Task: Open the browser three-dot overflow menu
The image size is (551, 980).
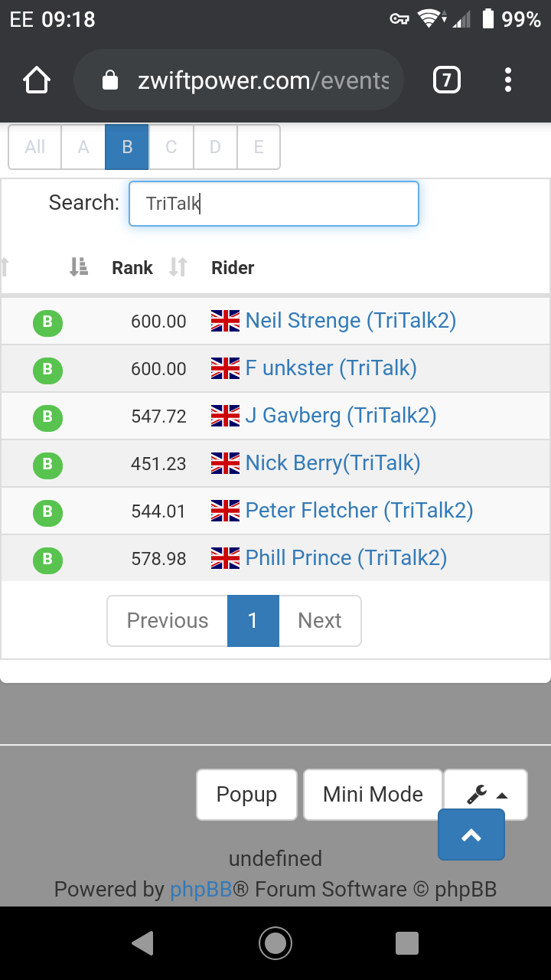Action: pyautogui.click(x=508, y=80)
